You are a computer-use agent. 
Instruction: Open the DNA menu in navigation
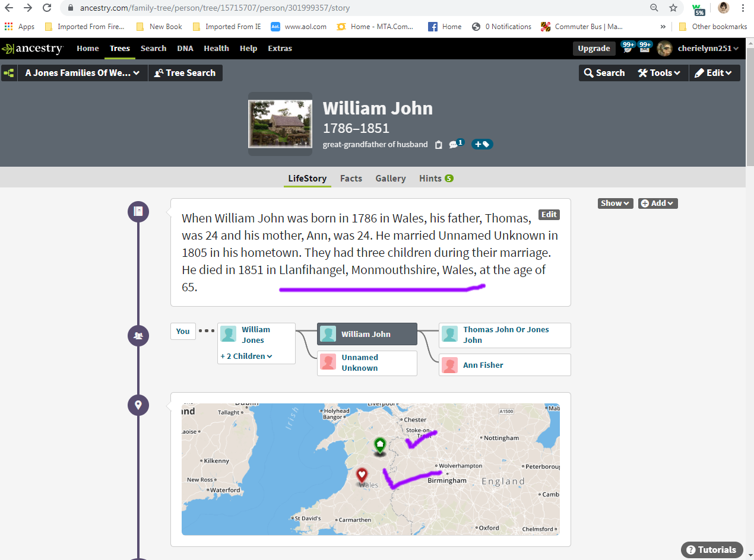[185, 48]
